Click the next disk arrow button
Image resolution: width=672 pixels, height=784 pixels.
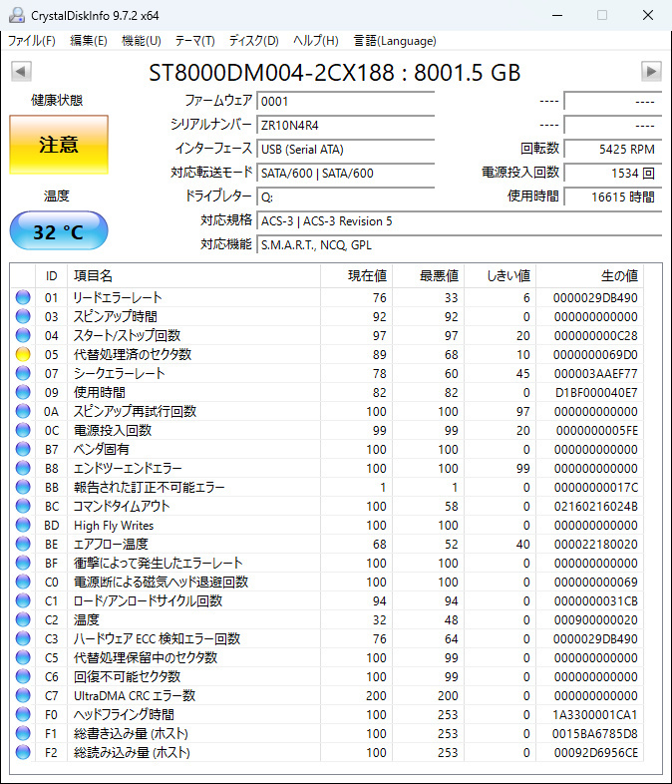point(651,72)
